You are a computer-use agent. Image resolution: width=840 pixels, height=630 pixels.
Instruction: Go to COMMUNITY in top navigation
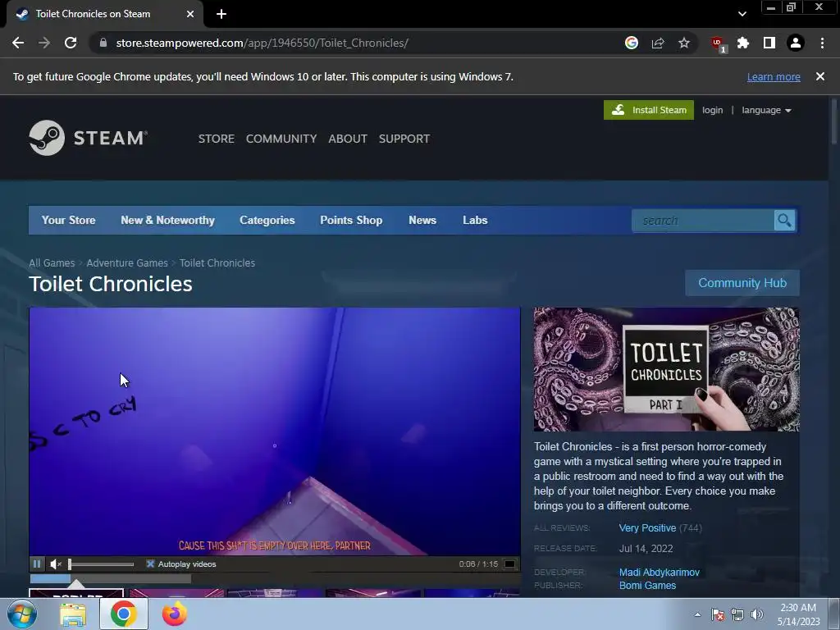tap(281, 139)
